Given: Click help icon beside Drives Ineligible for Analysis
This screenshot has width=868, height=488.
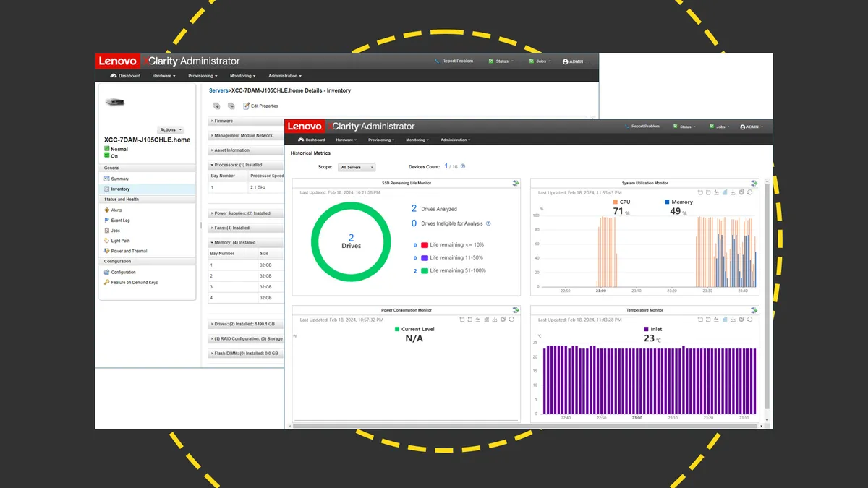Looking at the screenshot, I should [489, 224].
